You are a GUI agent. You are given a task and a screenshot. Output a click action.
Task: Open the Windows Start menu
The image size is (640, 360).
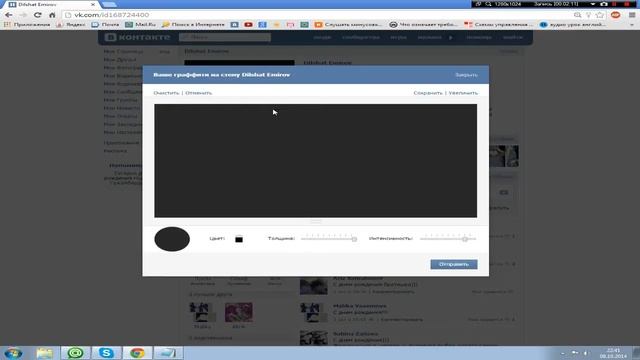(13, 353)
